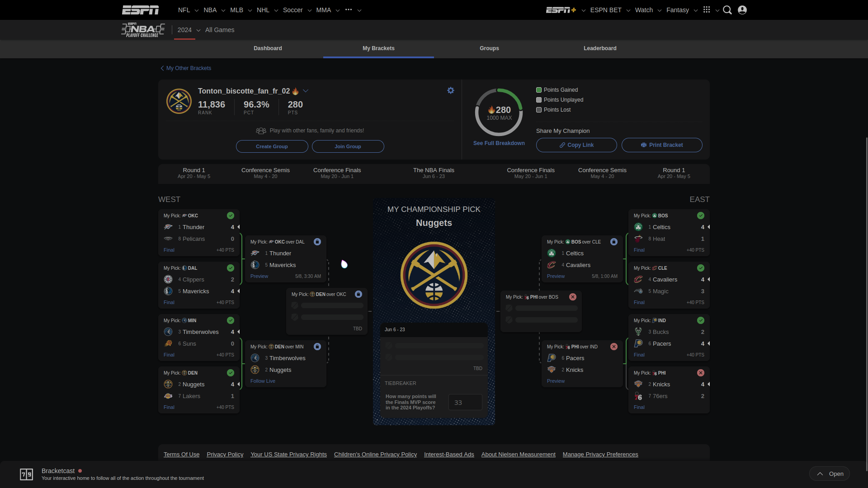The height and width of the screenshot is (488, 868).
Task: Open bracket settings gear icon
Action: [x=451, y=90]
